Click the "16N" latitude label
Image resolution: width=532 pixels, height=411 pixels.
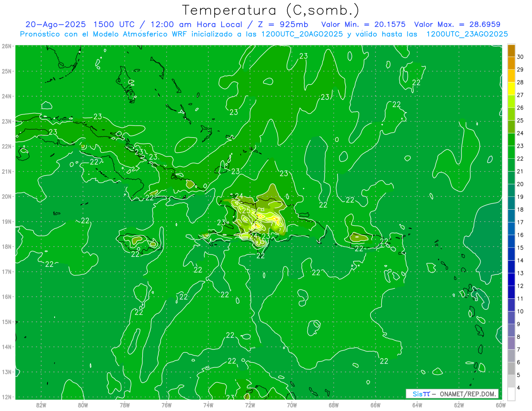pyautogui.click(x=6, y=297)
